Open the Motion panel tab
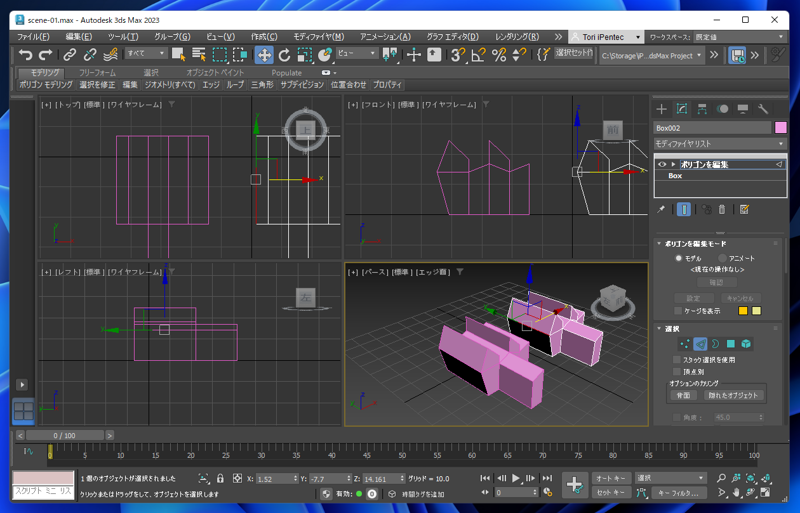Screen dimensions: 800x513 point(722,109)
